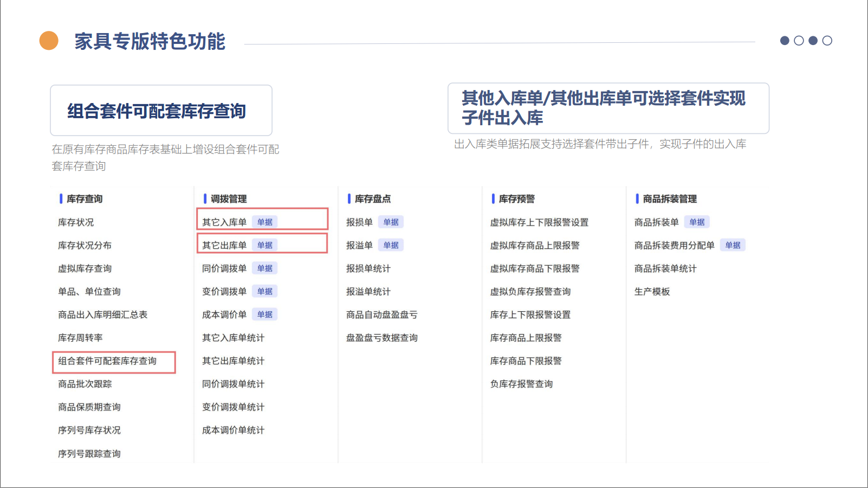Click the 生产模板 link
Image resolution: width=868 pixels, height=488 pixels.
[x=652, y=292]
